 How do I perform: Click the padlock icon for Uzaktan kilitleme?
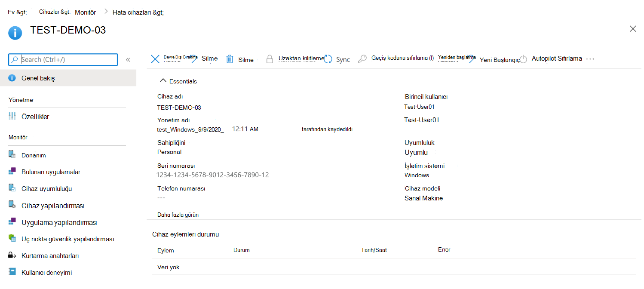pos(270,59)
